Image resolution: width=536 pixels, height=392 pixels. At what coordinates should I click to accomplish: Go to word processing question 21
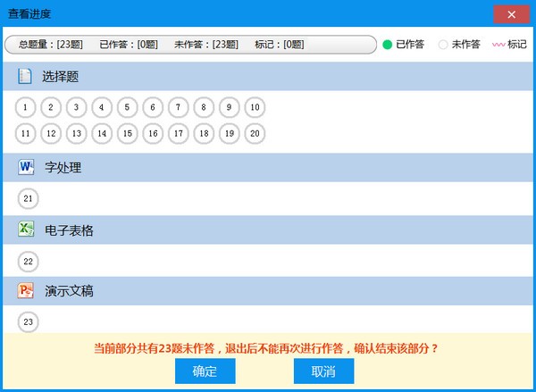28,198
